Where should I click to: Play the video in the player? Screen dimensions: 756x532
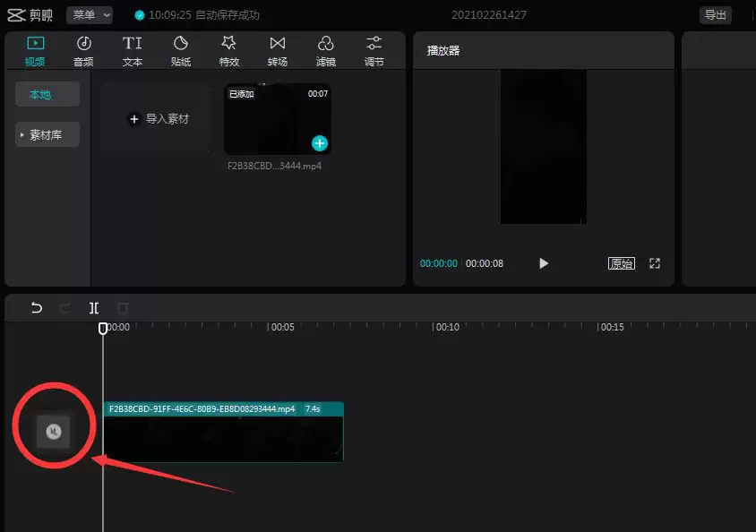coord(544,263)
